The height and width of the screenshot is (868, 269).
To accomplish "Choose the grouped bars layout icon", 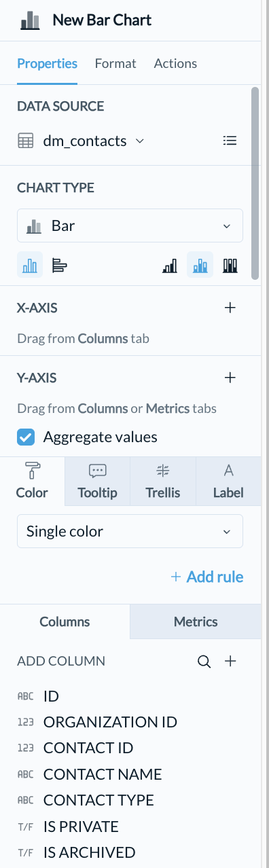I will coord(170,265).
